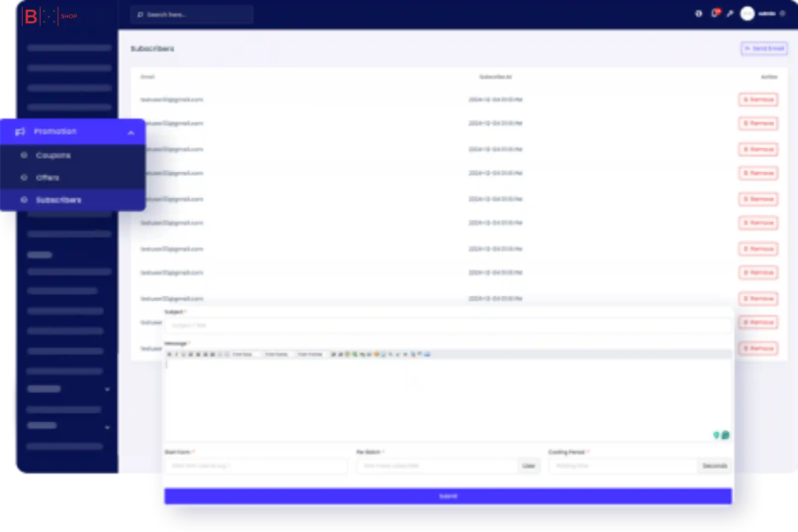Select Subscribers in the Promotion submenu
The image size is (798, 532).
[58, 200]
